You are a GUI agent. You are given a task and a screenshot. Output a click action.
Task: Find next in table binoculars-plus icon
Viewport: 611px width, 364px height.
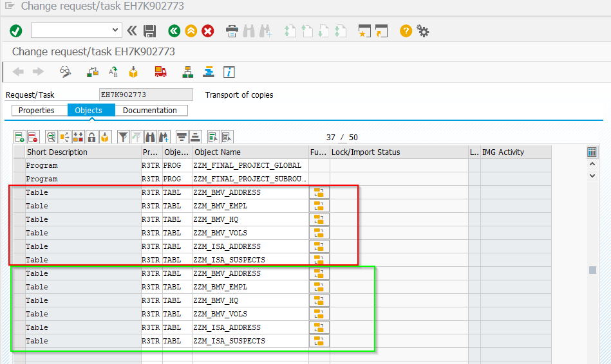point(164,137)
